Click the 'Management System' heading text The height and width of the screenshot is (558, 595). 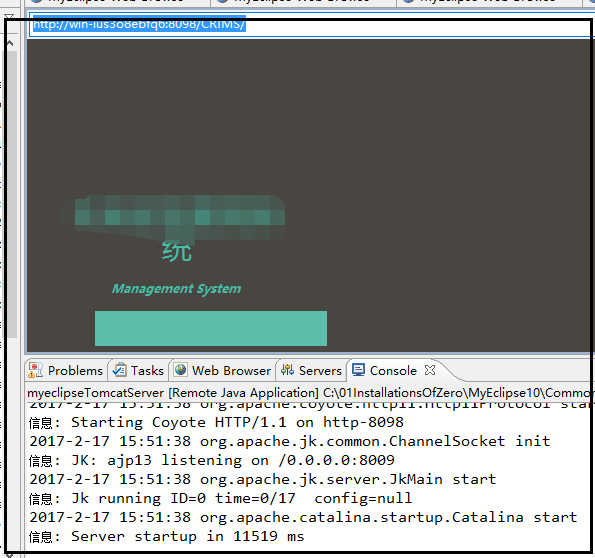[176, 289]
